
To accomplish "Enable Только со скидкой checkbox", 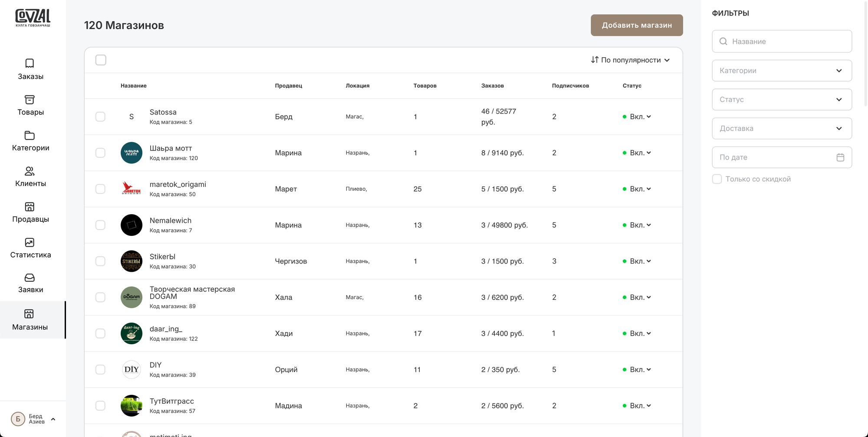I will [717, 179].
